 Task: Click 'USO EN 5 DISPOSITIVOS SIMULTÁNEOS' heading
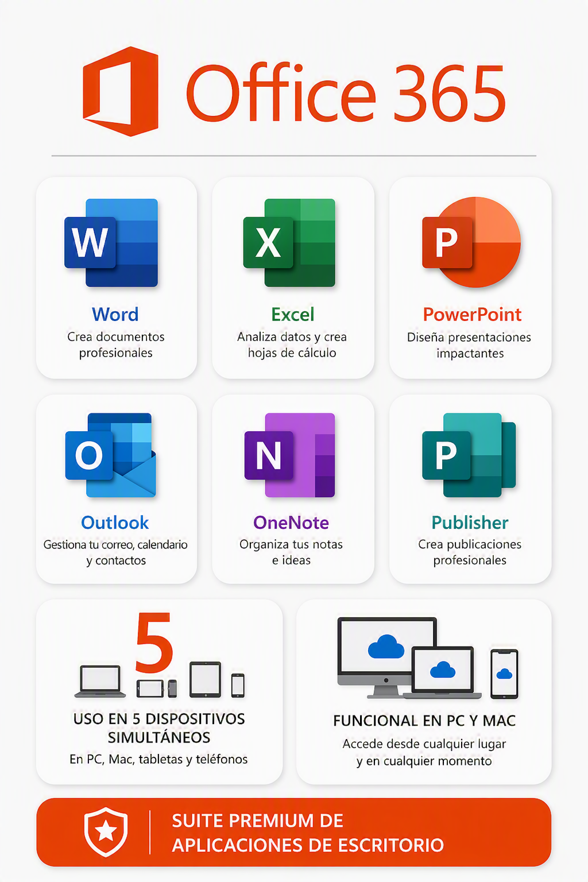(x=159, y=728)
